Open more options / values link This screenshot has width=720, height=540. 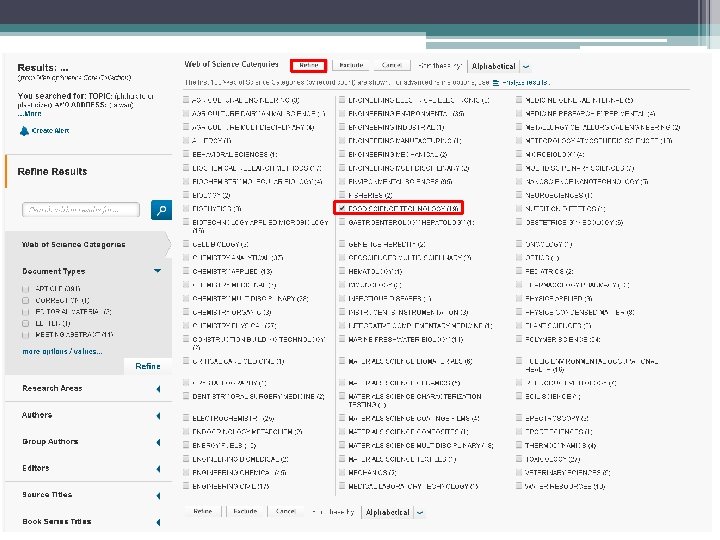(62, 351)
